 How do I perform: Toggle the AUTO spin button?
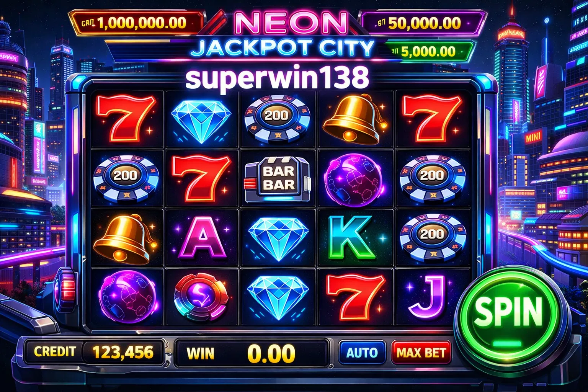click(x=362, y=352)
